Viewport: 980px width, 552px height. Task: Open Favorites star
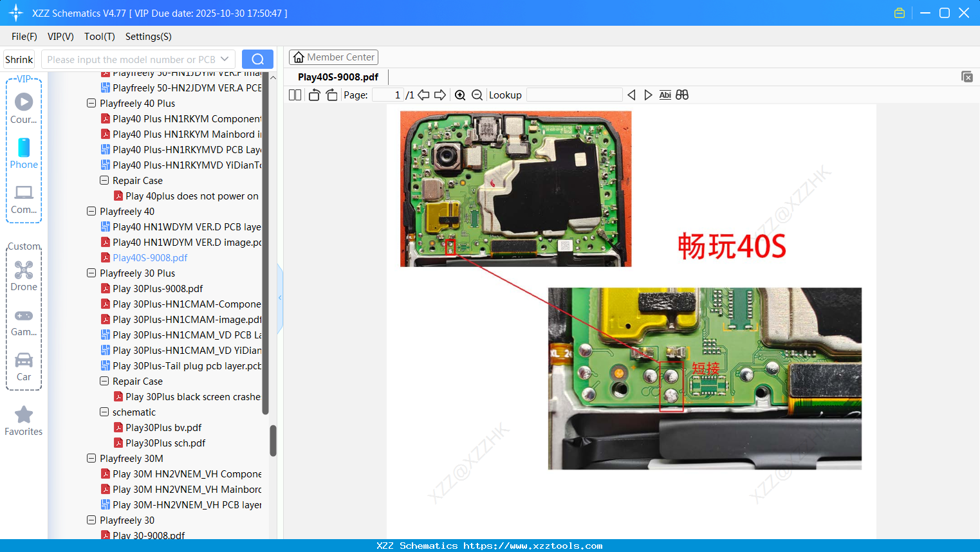click(24, 421)
